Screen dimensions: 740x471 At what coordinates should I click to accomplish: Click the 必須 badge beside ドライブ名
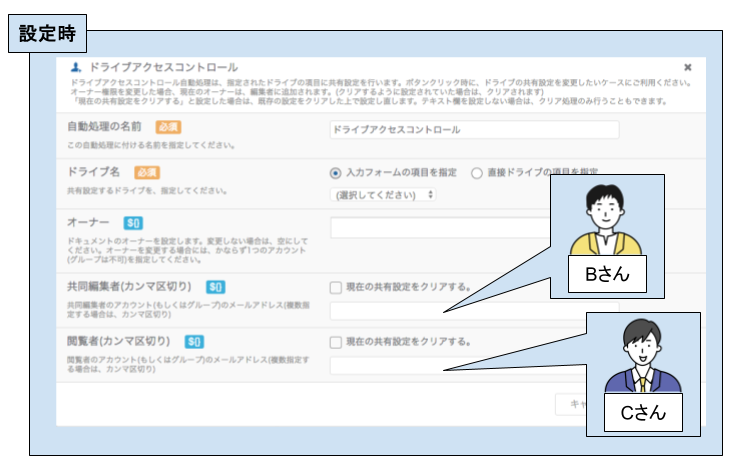pos(147,172)
